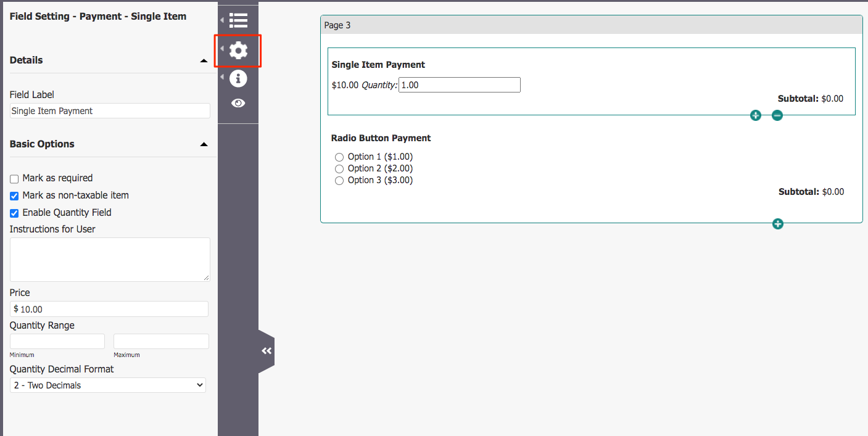The image size is (868, 436).
Task: Open the info circle icon in sidebar
Action: [238, 78]
